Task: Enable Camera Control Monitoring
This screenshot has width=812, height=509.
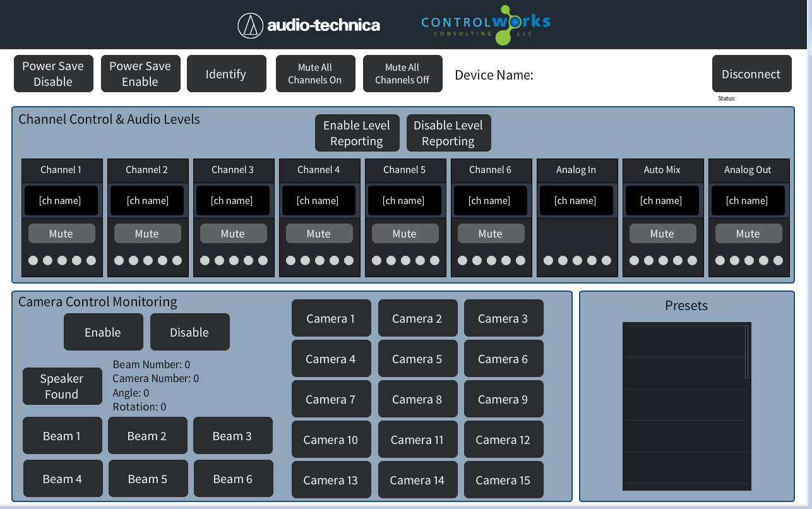Action: [x=103, y=332]
